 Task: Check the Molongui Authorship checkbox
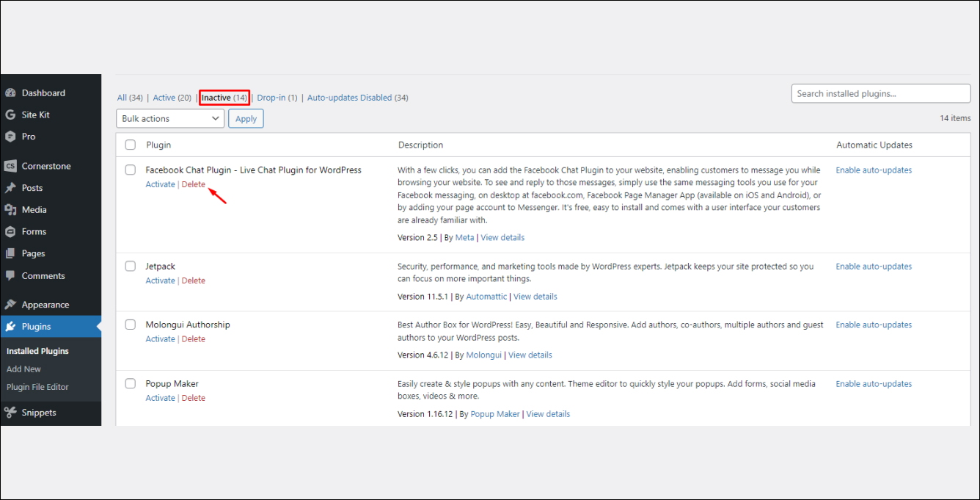[131, 325]
